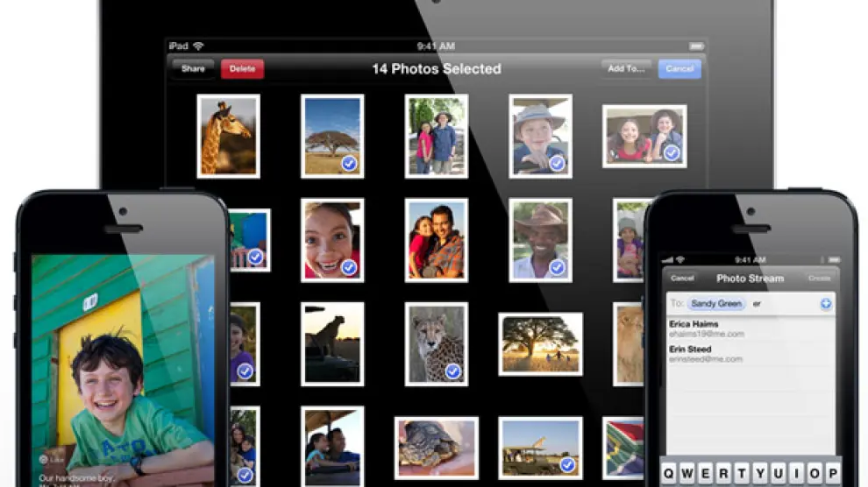Tap the blue Cancel button on the iPad
The image size is (868, 487).
pos(679,68)
